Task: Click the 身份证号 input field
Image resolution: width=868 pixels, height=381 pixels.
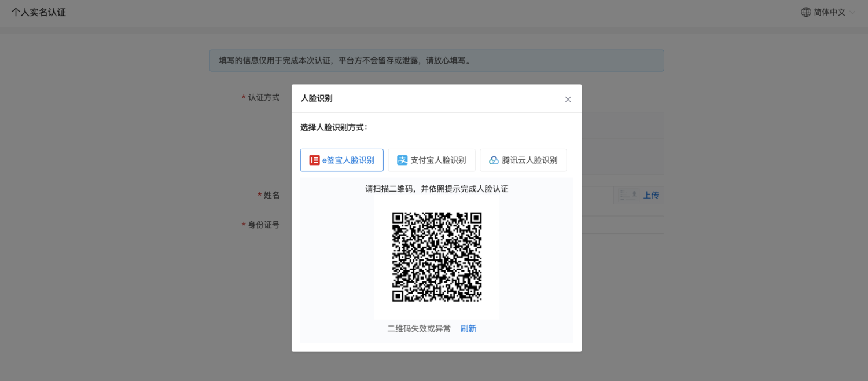Action: (623, 225)
